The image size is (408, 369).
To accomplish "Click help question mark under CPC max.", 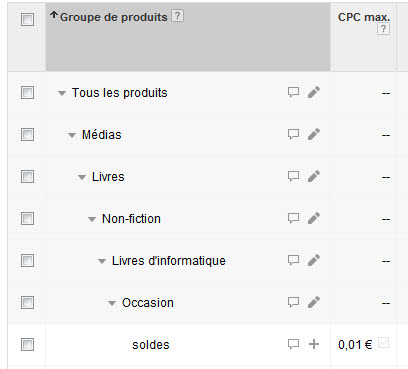I will pos(383,29).
